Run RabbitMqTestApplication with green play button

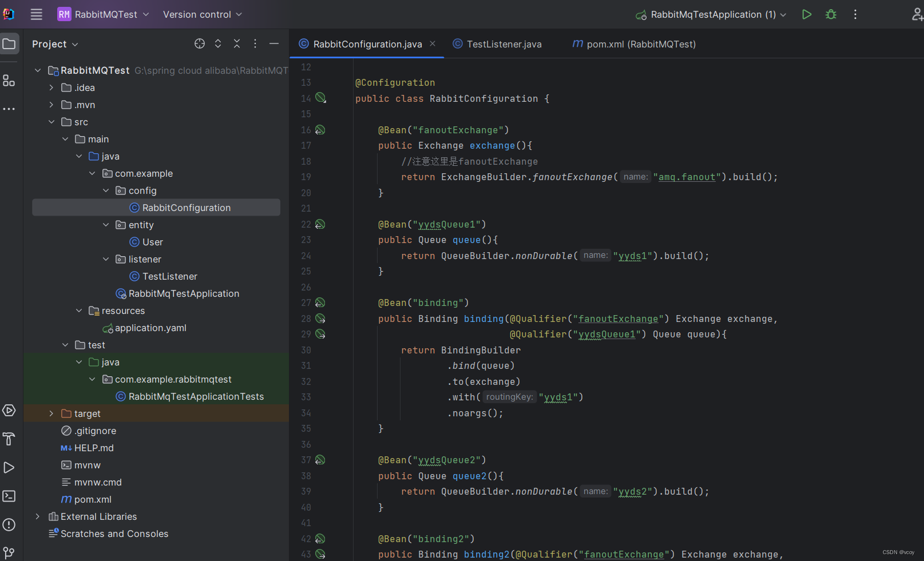click(807, 14)
